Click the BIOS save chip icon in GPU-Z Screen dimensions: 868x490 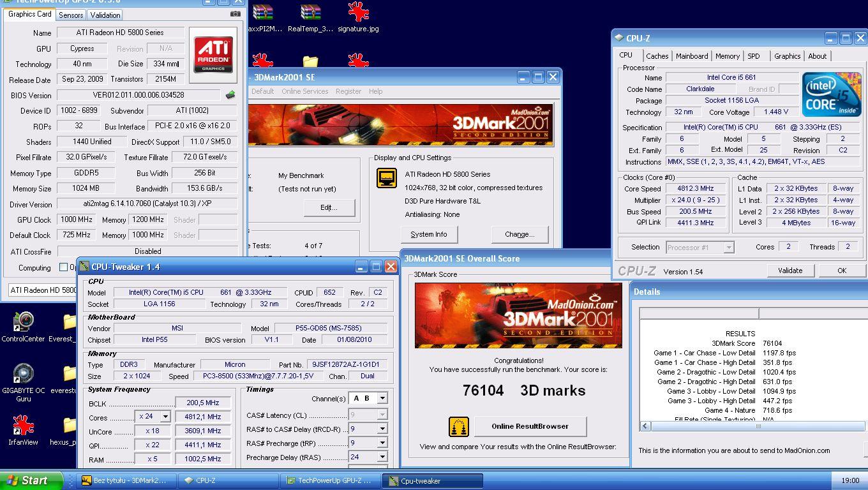point(230,95)
